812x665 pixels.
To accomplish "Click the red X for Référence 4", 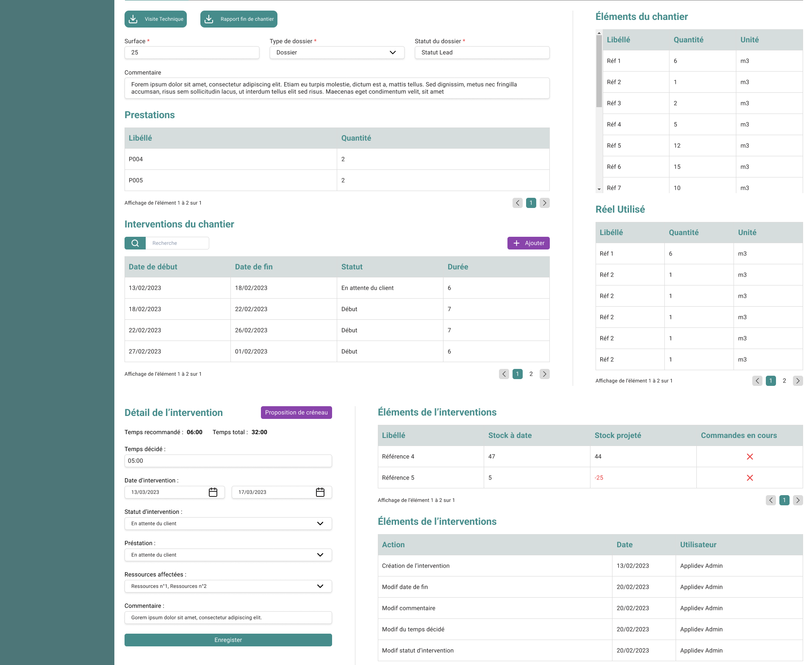I will click(x=750, y=457).
